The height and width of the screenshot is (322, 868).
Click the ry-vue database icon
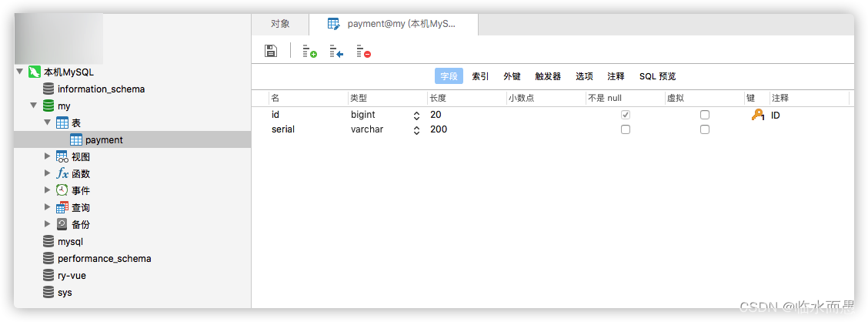(48, 276)
